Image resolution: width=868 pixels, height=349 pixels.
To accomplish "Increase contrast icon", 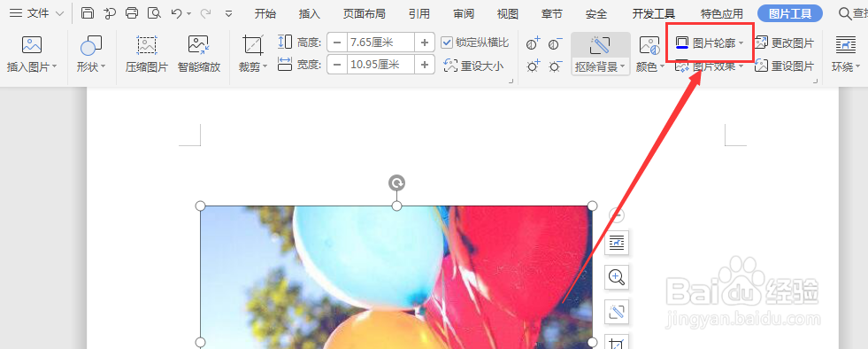I will [533, 43].
